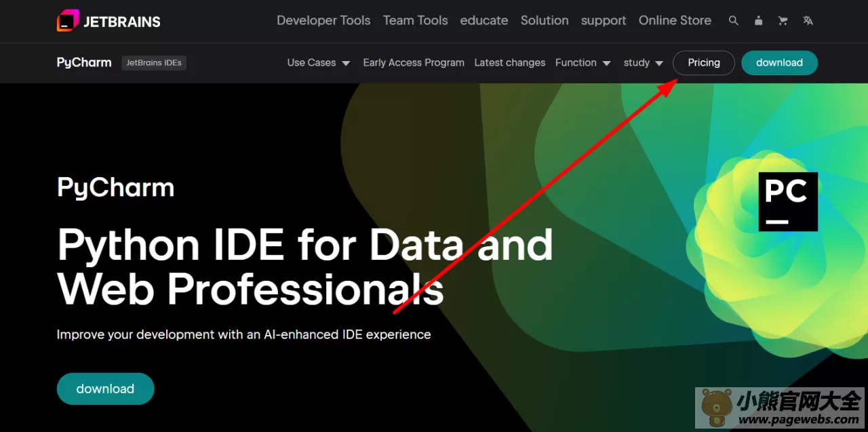
Task: Click the JetBrains IDEs badge
Action: [x=154, y=62]
